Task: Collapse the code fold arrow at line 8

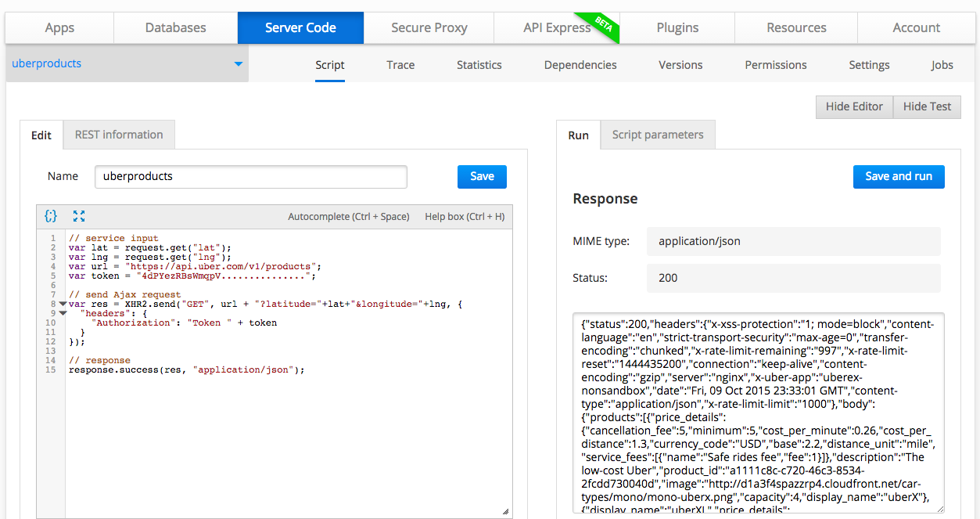Action: click(x=63, y=304)
